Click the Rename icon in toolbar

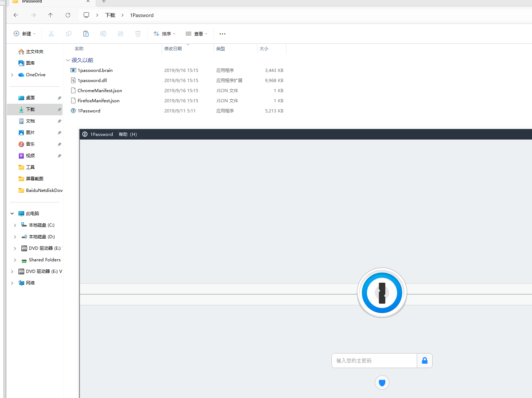[x=103, y=34]
